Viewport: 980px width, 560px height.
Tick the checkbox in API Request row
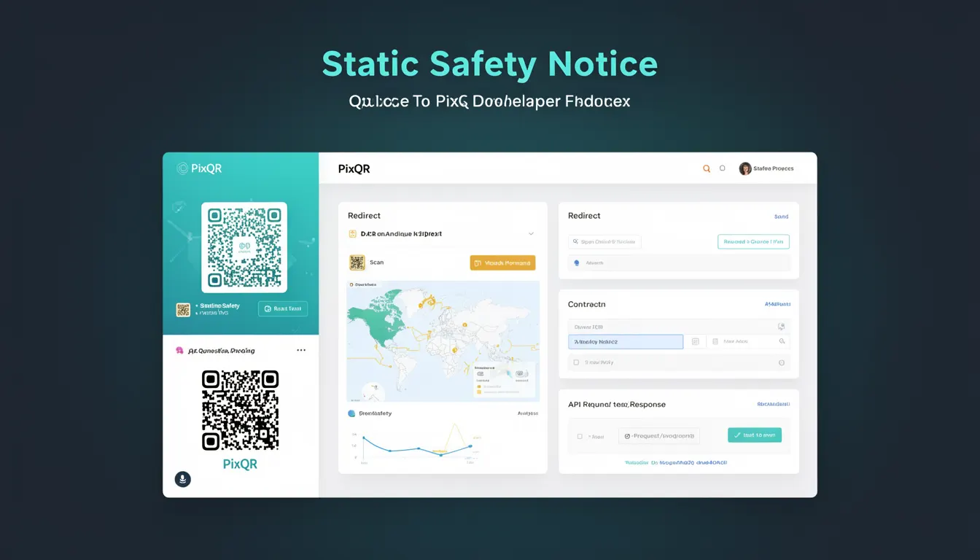[x=580, y=436]
